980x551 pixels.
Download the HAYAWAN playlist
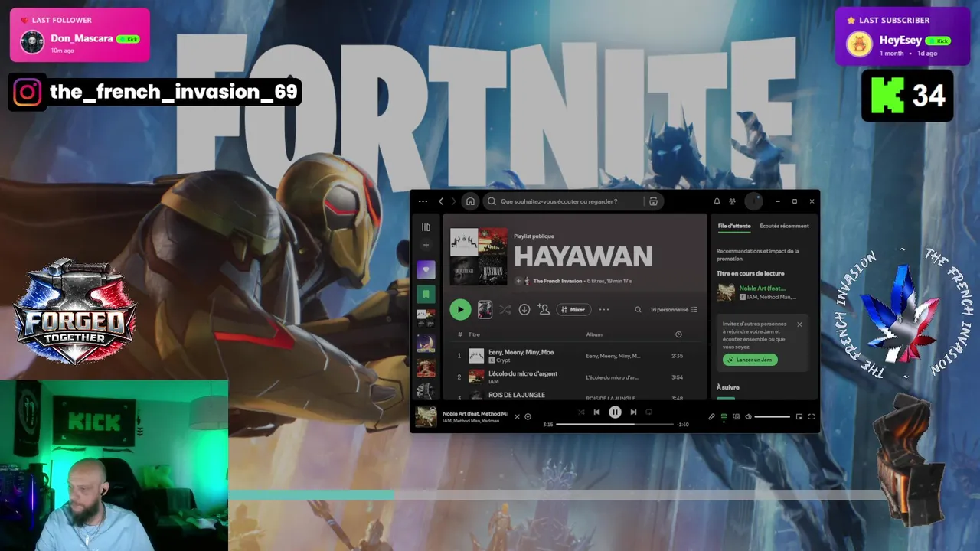click(524, 309)
